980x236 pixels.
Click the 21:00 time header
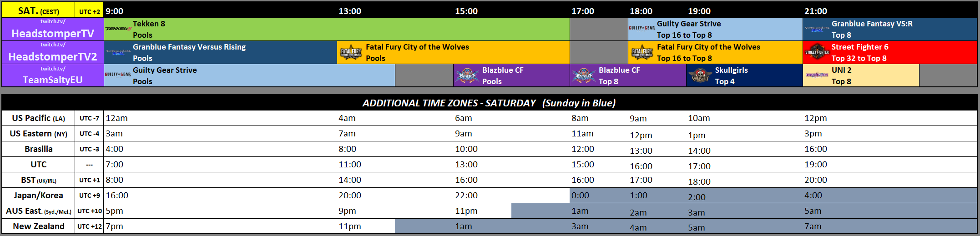[x=816, y=11]
